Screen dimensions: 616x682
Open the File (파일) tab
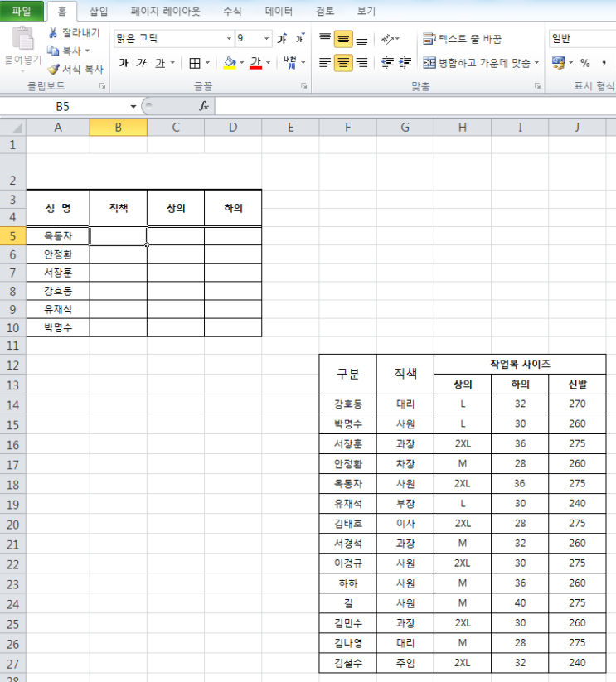pos(22,11)
